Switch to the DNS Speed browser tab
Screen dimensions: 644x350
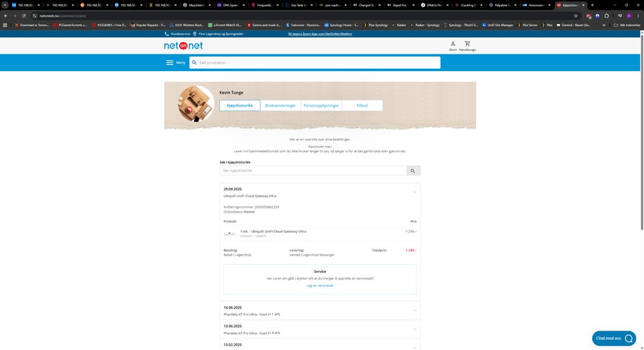(230, 5)
